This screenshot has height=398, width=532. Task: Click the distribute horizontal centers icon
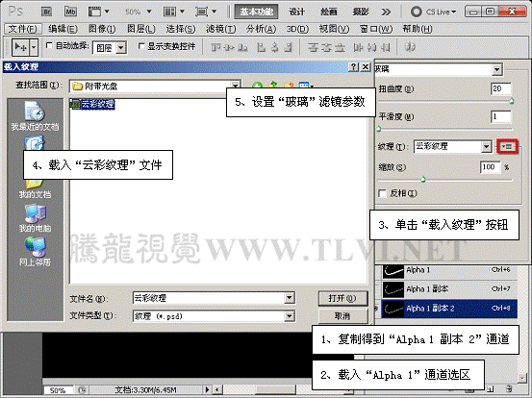[371, 47]
